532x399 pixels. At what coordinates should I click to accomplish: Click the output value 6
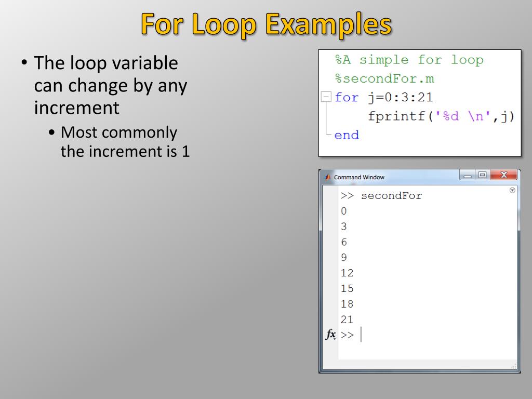pos(344,242)
